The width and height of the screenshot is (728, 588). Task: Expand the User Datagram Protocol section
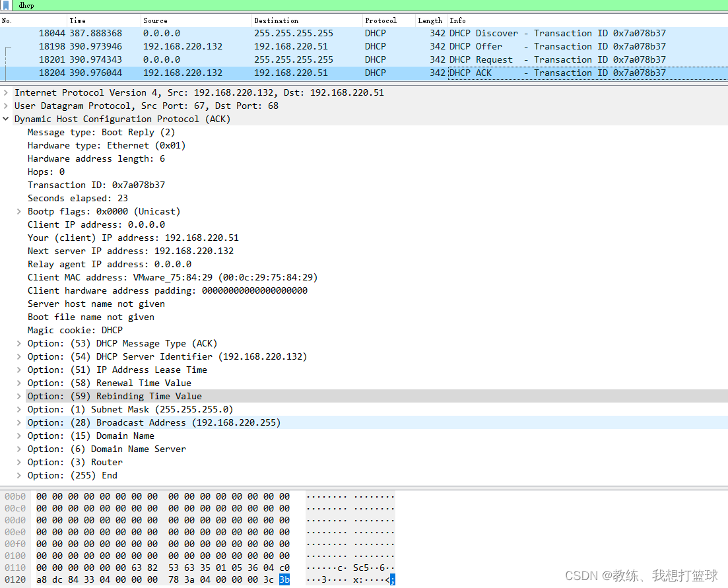point(7,106)
